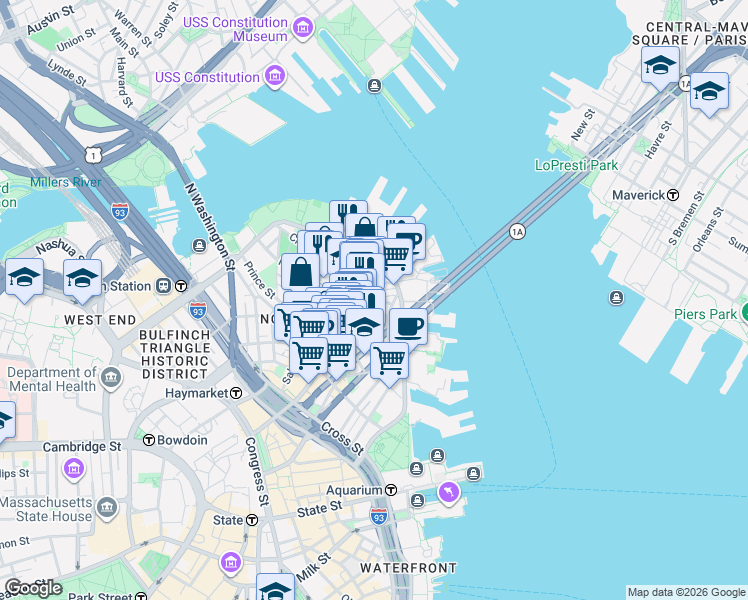The height and width of the screenshot is (600, 748).
Task: Click the New St road label
Action: pos(583,125)
